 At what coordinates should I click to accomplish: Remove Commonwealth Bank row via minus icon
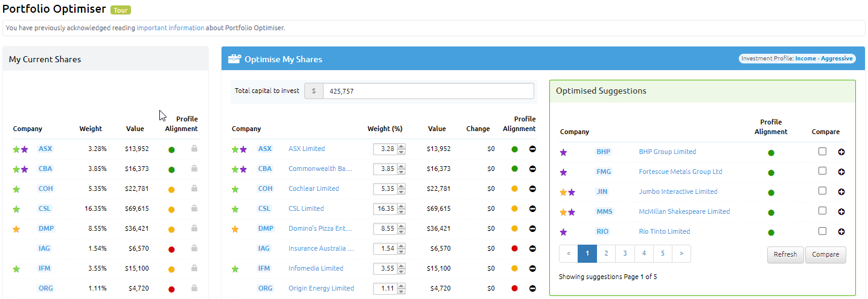pos(532,169)
